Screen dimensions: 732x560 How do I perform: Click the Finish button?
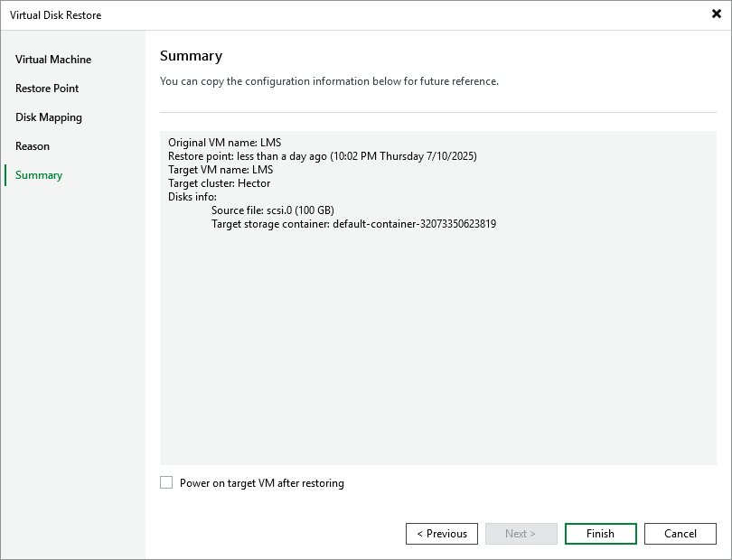600,533
